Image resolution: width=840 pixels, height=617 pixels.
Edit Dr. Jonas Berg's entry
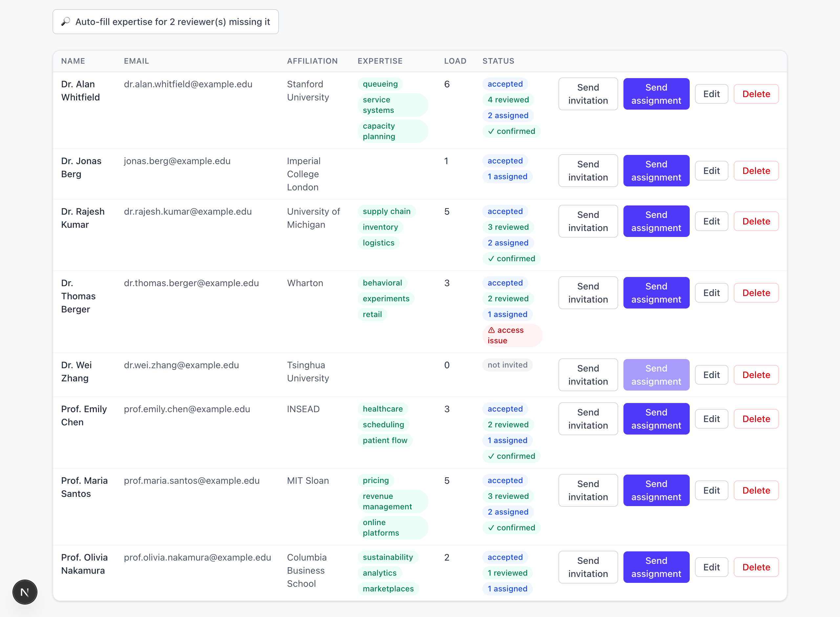click(x=711, y=171)
